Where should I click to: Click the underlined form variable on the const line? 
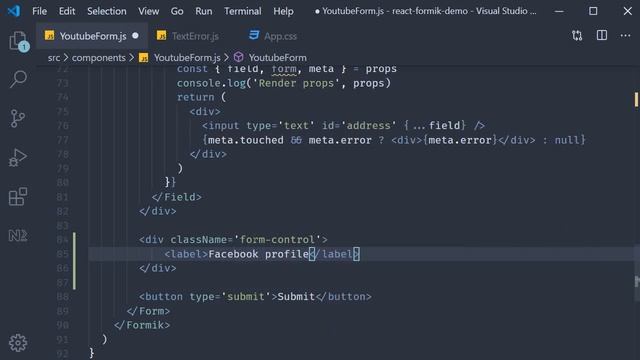click(x=284, y=69)
